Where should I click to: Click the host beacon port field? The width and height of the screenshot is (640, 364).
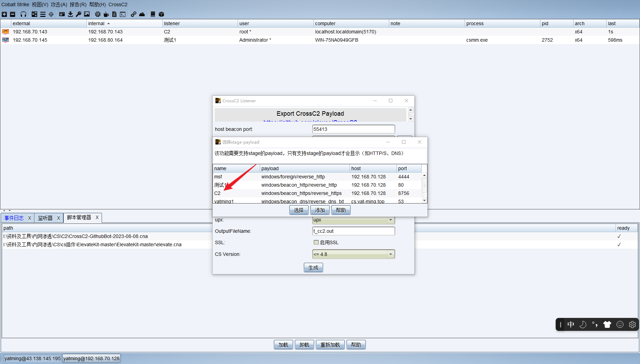click(x=353, y=129)
